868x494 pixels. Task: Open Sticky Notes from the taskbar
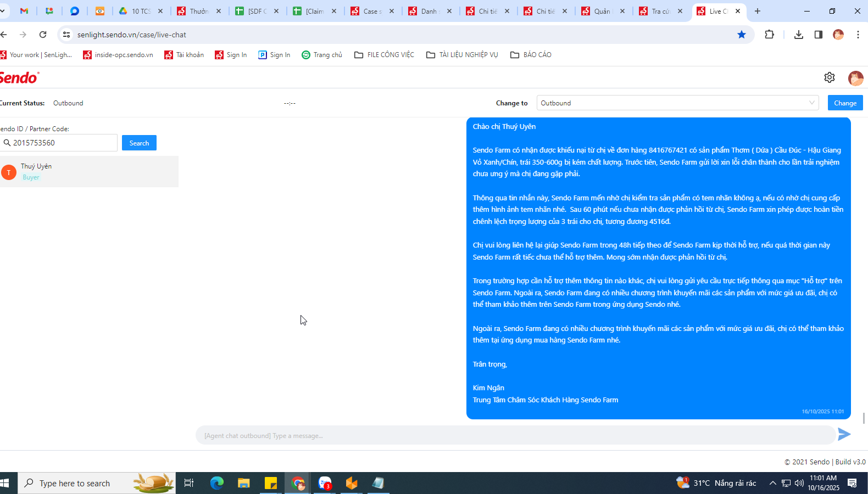(x=271, y=483)
